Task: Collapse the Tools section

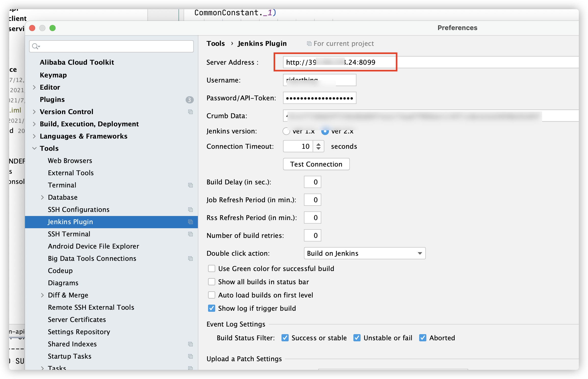Action: [34, 148]
